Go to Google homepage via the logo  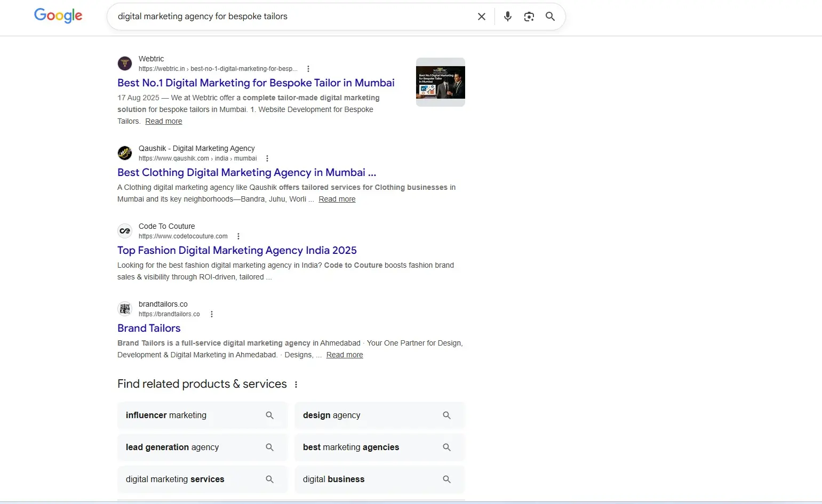point(58,15)
